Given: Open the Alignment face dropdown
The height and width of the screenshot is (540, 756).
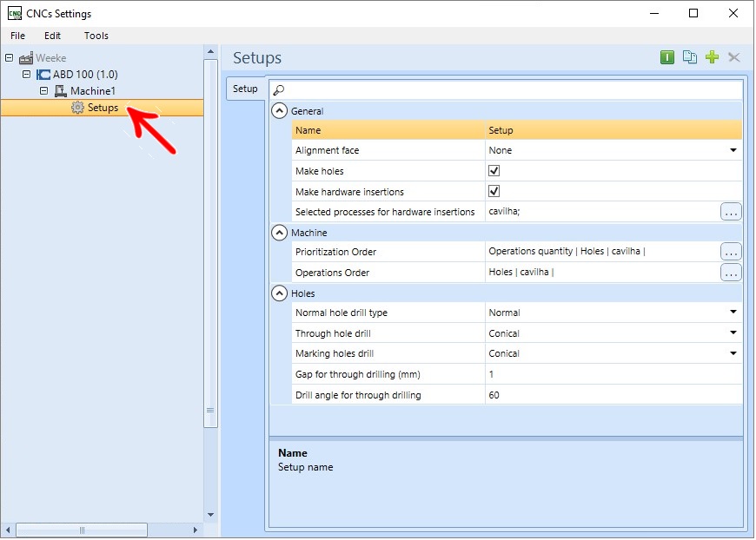Looking at the screenshot, I should tap(733, 150).
